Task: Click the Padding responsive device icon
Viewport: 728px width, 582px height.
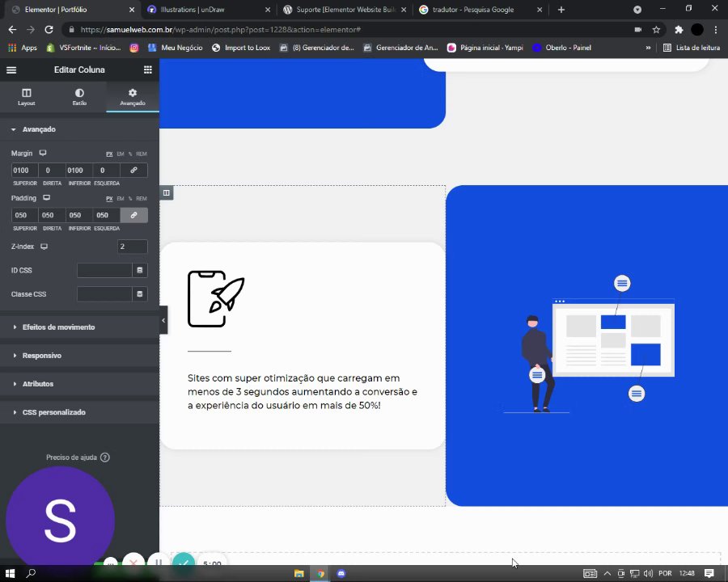Action: 47,198
